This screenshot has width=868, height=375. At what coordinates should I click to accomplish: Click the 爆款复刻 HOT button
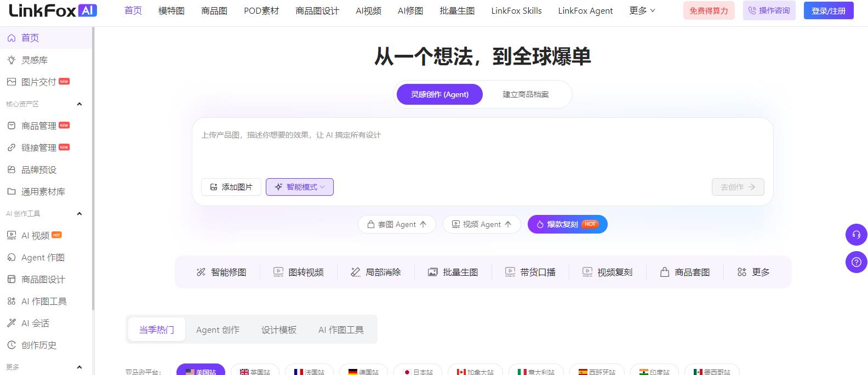[x=567, y=224]
